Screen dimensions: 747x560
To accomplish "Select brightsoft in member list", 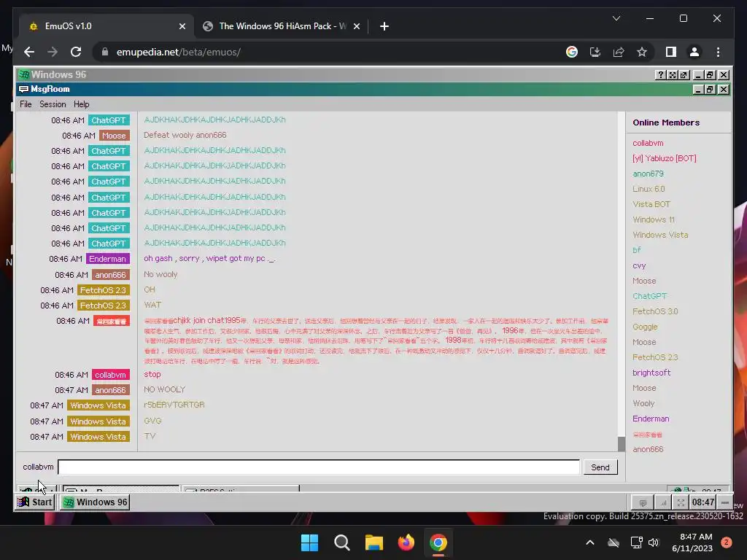I will [x=651, y=373].
